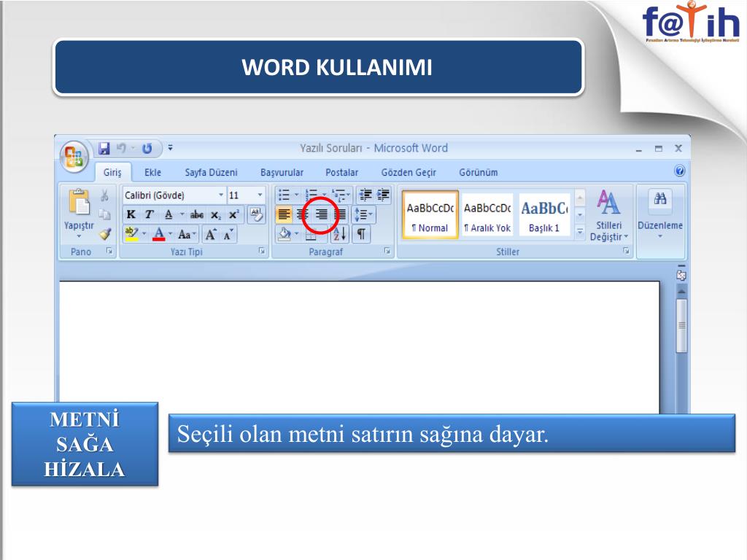Screen dimensions: 747x560
Task: Apply the yellow text highlight color
Action: click(131, 234)
